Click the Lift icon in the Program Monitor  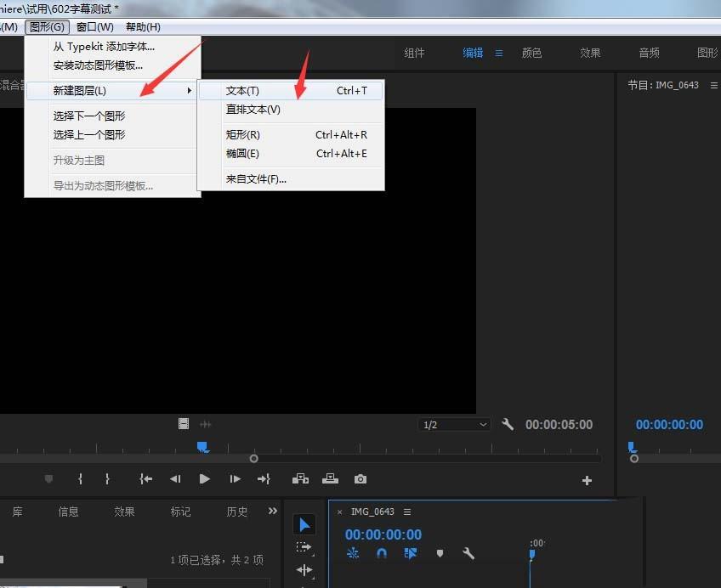tap(300, 479)
